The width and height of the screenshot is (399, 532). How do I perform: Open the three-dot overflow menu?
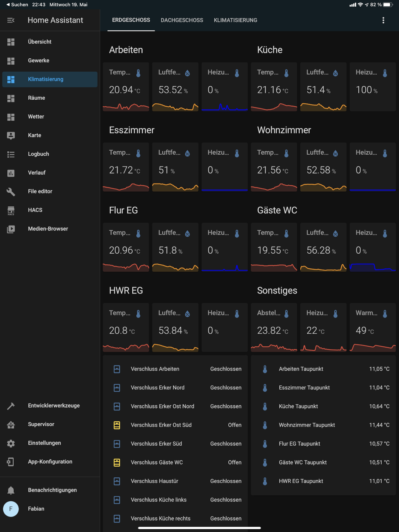[383, 20]
